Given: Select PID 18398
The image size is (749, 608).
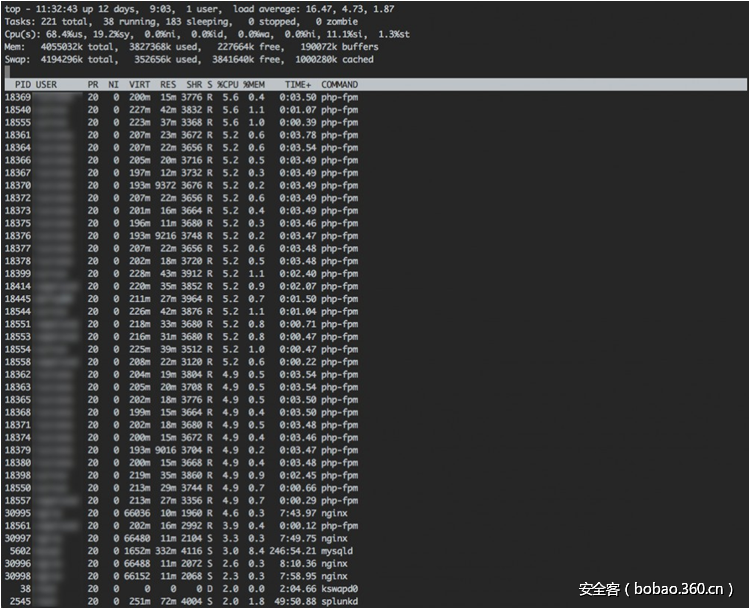Looking at the screenshot, I should click(x=18, y=476).
